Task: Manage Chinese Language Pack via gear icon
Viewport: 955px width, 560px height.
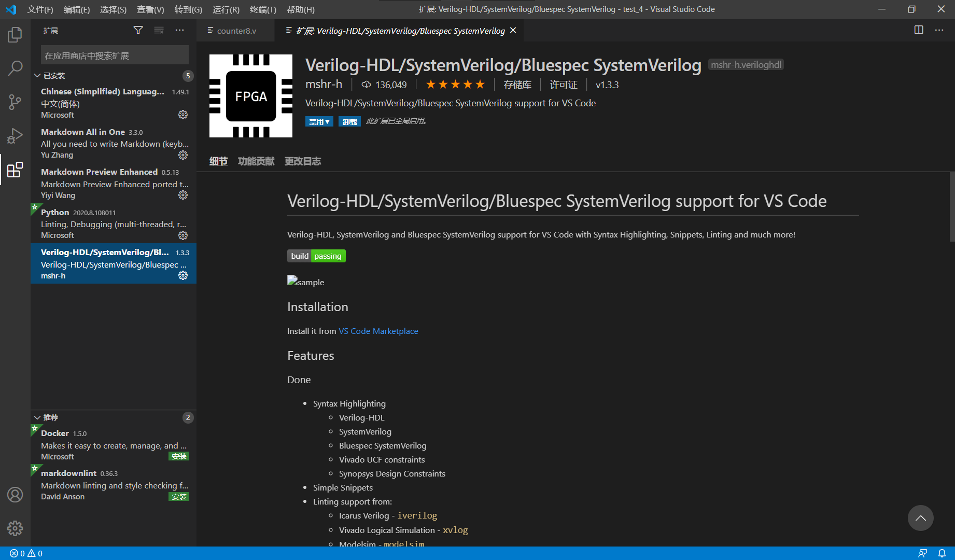Action: [183, 115]
